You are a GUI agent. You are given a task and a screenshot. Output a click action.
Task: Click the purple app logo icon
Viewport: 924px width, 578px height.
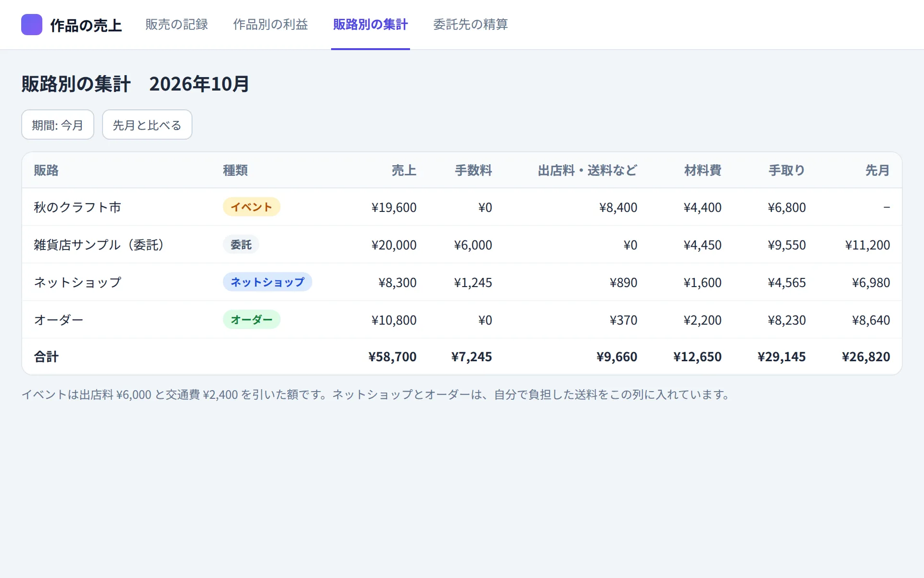(x=32, y=25)
